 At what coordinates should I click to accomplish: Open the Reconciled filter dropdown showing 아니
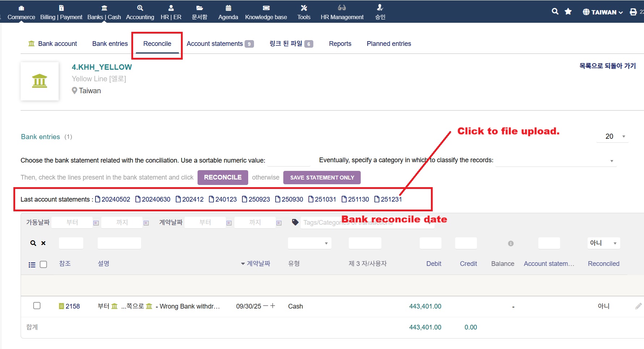(x=603, y=243)
